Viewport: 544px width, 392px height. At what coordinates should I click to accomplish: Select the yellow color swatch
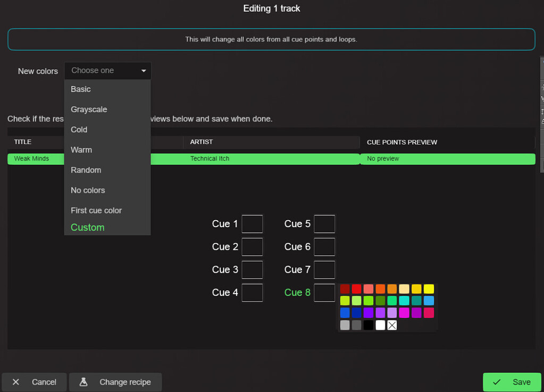click(428, 289)
